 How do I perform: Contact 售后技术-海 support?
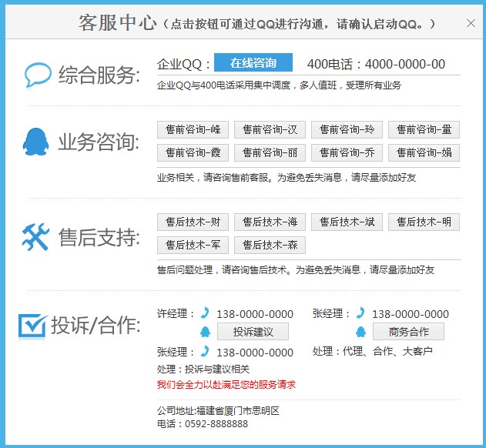click(x=270, y=222)
